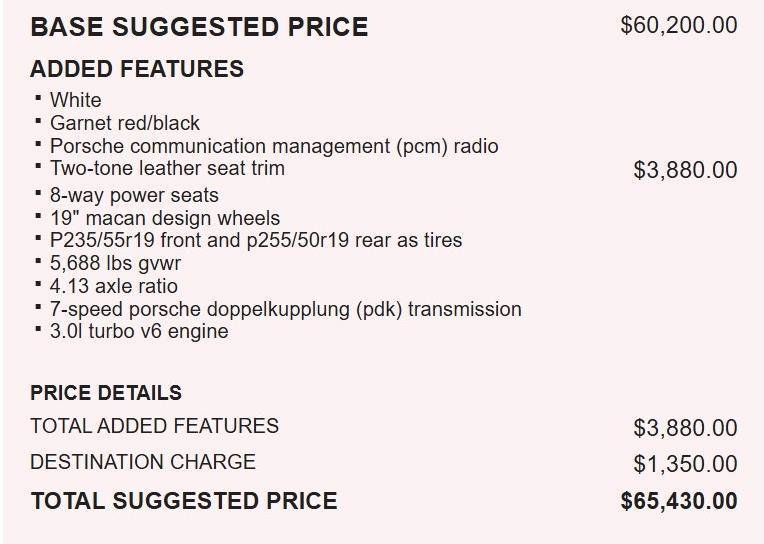Screen dimensions: 764x544
Task: Select the 8-way power seats item
Action: point(134,195)
